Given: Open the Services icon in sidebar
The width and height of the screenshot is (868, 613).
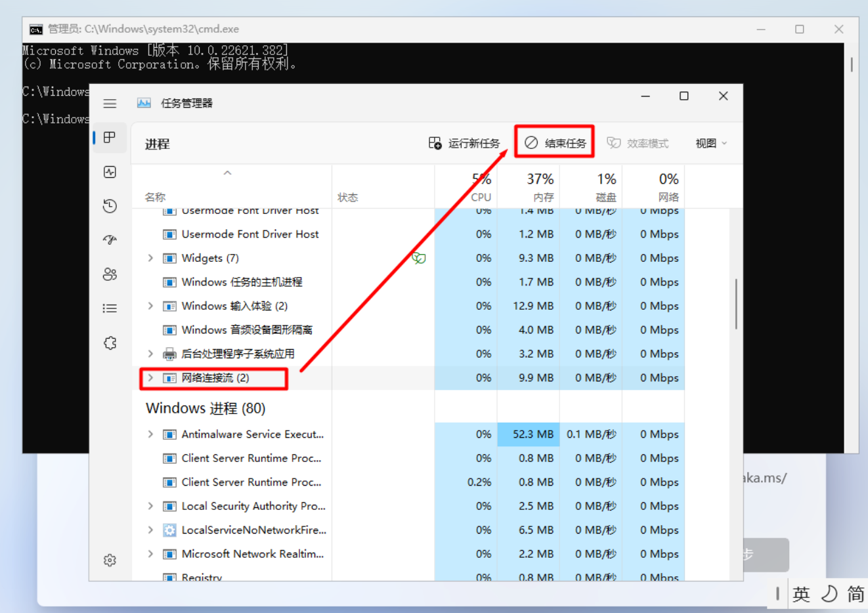Looking at the screenshot, I should click(x=110, y=343).
